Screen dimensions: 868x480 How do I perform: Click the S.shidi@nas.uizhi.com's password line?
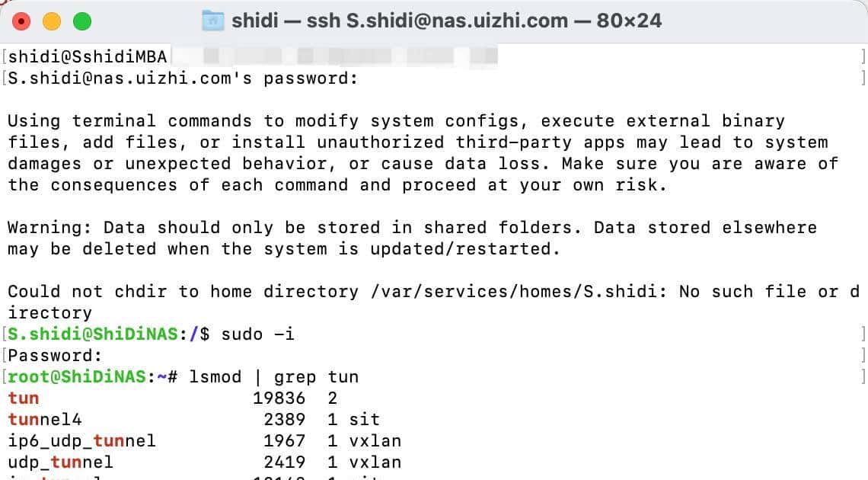183,78
